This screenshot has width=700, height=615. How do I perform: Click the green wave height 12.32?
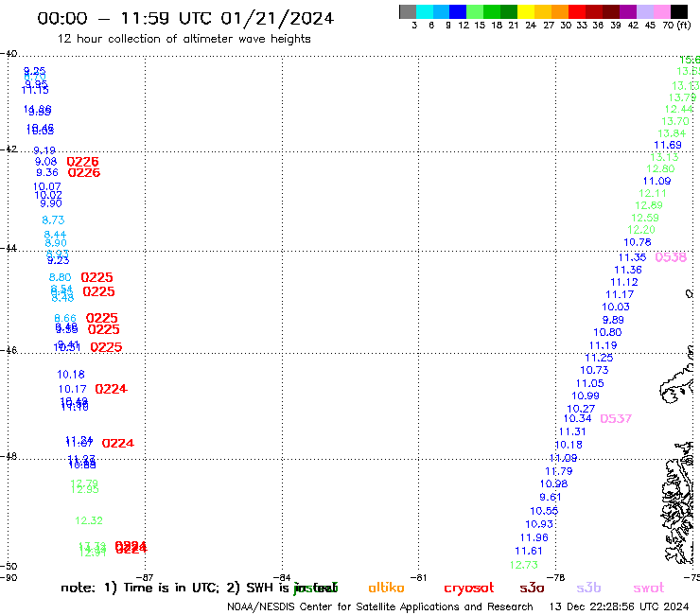pyautogui.click(x=89, y=520)
